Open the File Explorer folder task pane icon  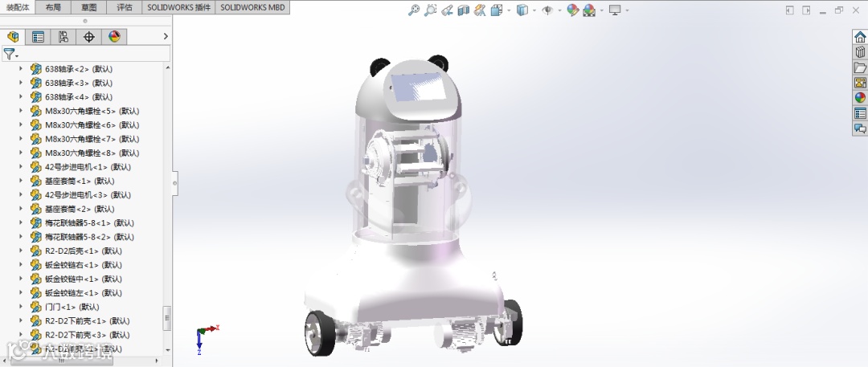(860, 67)
